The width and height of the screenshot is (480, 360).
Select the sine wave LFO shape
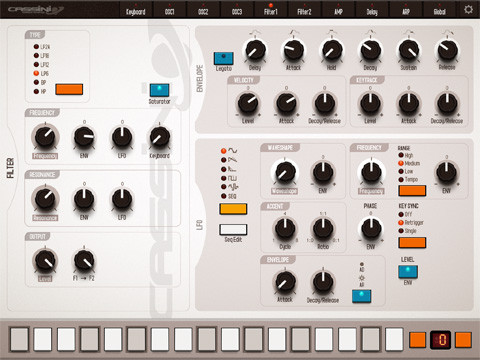(x=229, y=151)
